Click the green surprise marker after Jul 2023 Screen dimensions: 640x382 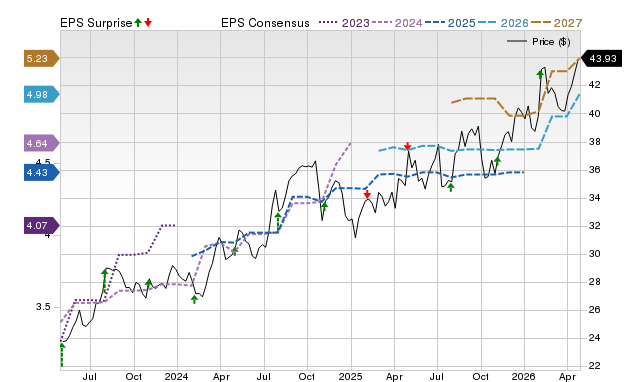[104, 281]
